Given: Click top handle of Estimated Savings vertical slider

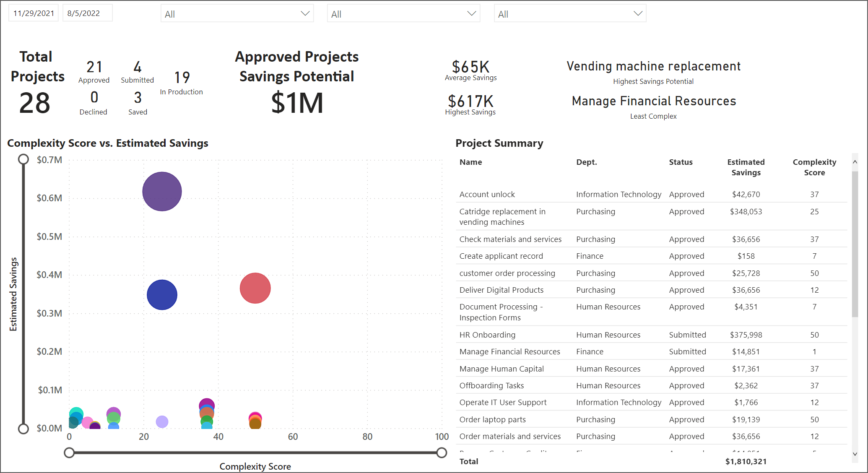Looking at the screenshot, I should [x=23, y=159].
